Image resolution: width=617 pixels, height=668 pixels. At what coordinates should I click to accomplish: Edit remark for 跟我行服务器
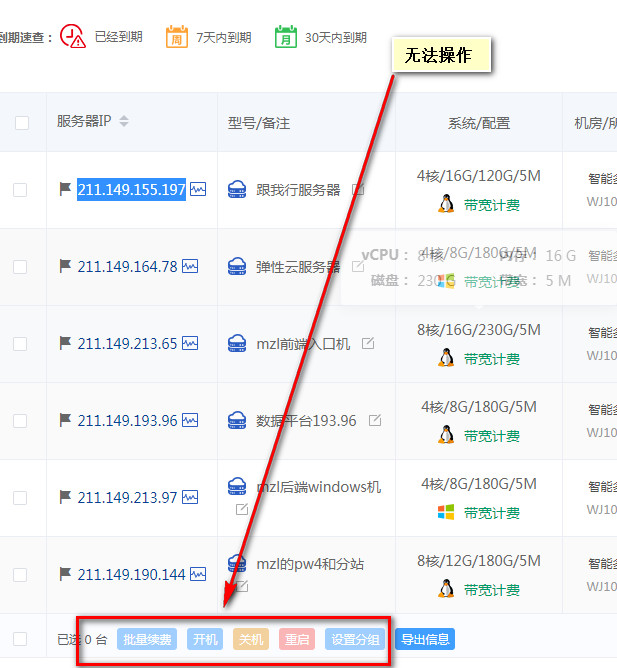(x=358, y=189)
